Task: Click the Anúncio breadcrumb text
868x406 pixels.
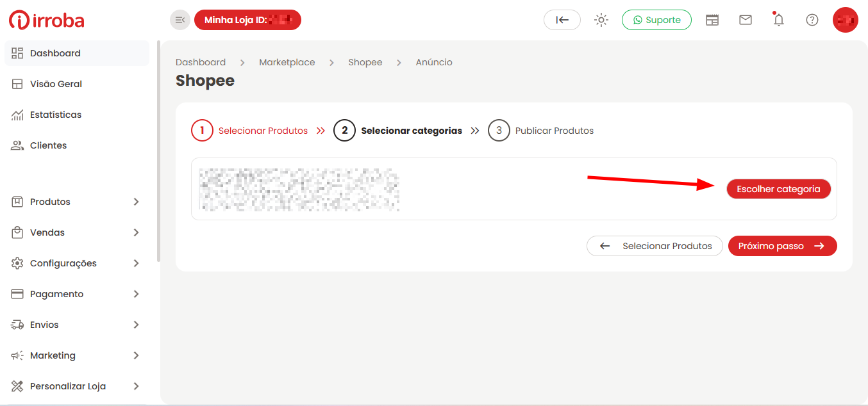Action: coord(434,62)
